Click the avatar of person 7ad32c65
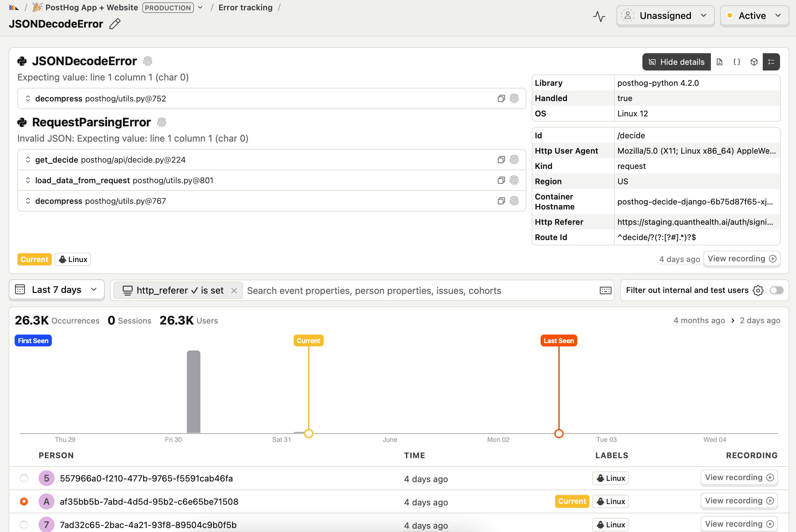The height and width of the screenshot is (532, 796). point(47,525)
